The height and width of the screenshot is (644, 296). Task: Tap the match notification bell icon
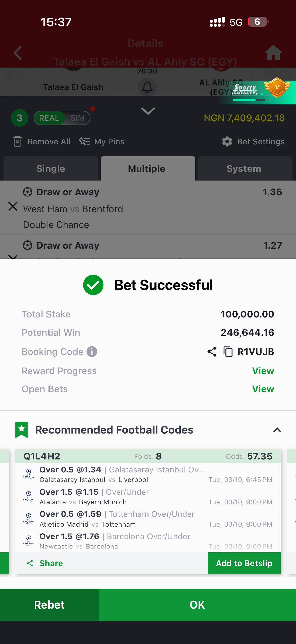[147, 87]
